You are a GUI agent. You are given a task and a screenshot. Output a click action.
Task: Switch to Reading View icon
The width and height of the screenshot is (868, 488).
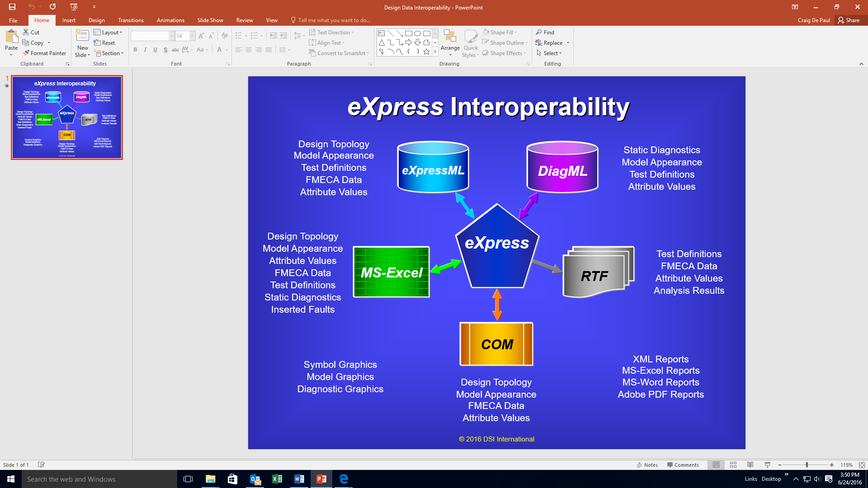tap(750, 465)
